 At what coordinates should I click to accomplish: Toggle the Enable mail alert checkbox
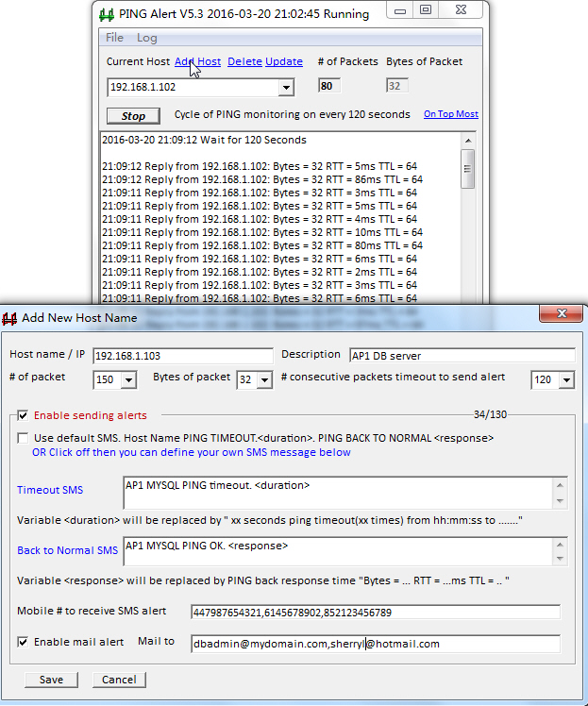tap(24, 642)
